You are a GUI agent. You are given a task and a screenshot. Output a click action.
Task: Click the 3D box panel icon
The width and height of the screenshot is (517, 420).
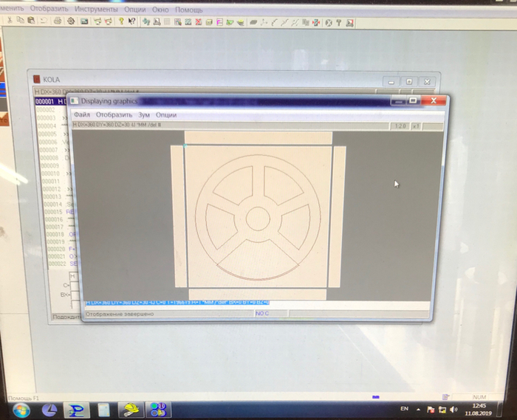209,22
